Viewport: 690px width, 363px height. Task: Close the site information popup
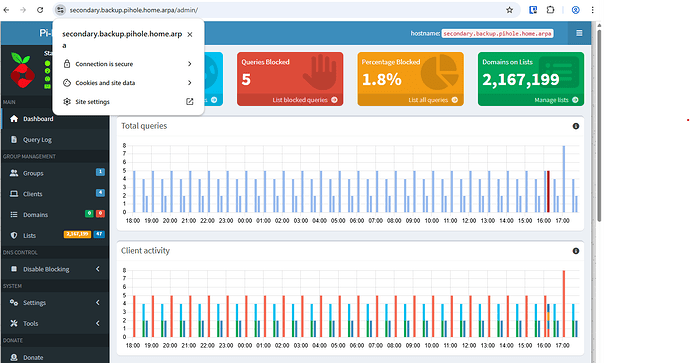pos(190,34)
